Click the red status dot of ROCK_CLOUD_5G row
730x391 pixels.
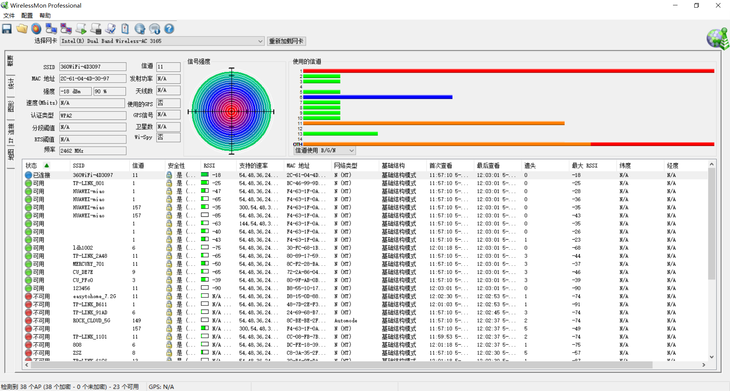[x=28, y=321]
